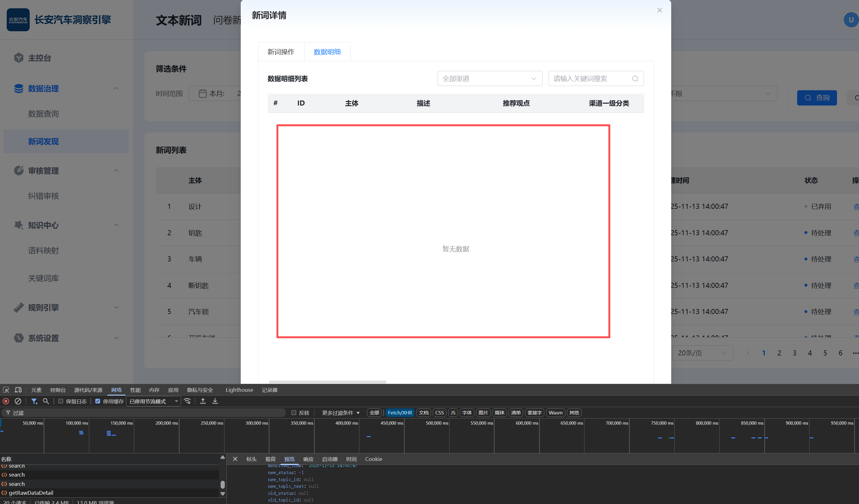This screenshot has width=859, height=504.
Task: Select the getRawDataDetail request
Action: coord(31,493)
